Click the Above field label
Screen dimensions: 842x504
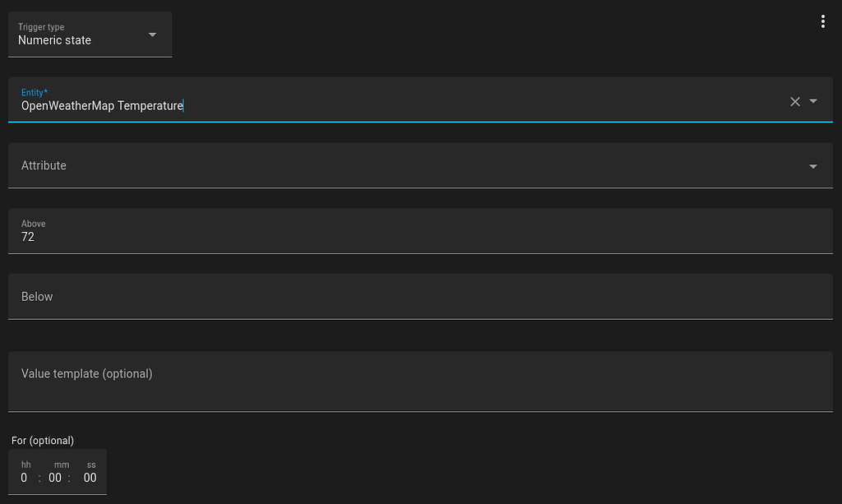[33, 223]
